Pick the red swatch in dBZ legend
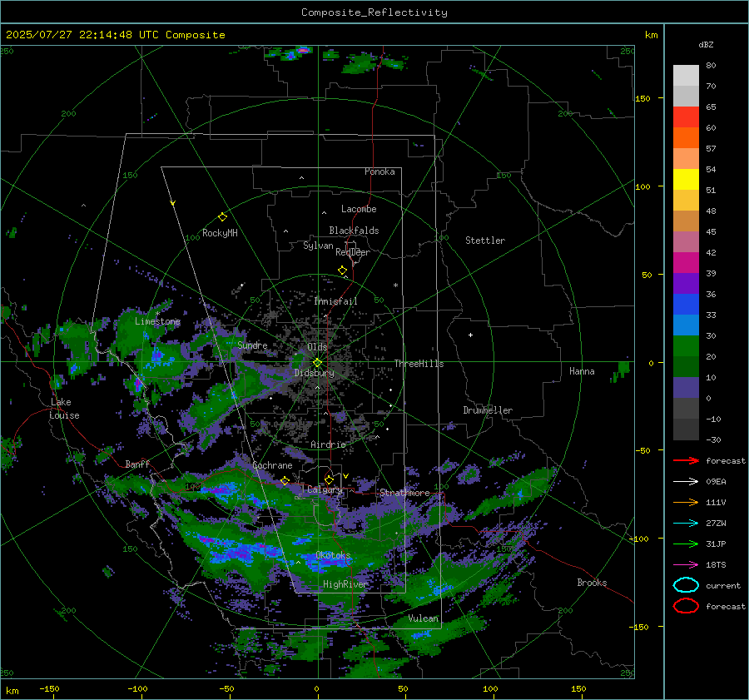This screenshot has width=749, height=700. [x=686, y=117]
